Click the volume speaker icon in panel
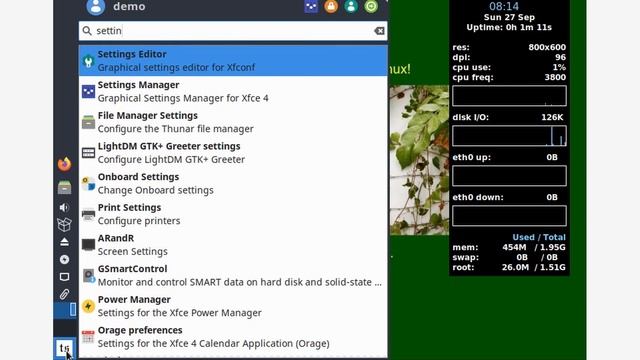Viewport: 640px width, 360px height. [64, 207]
